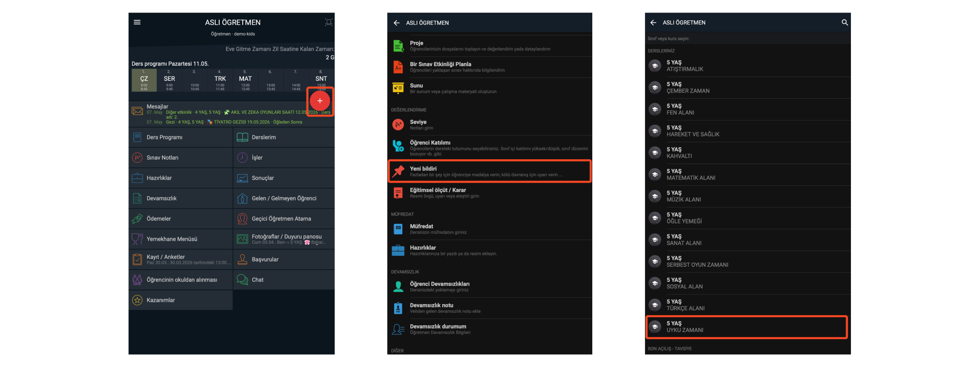The height and width of the screenshot is (368, 980).
Task: Select the TRK lesson in the timetable
Action: (x=220, y=80)
